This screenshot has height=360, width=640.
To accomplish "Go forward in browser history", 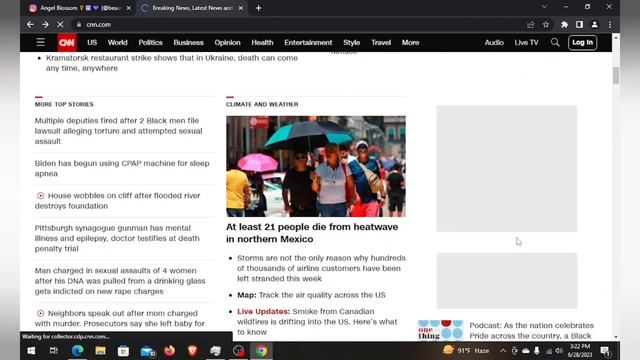I will click(x=45, y=24).
